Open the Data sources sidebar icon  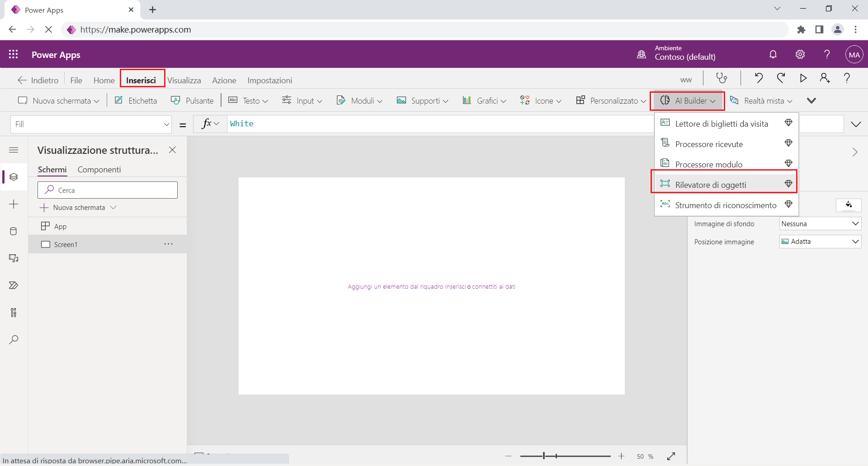click(x=14, y=231)
